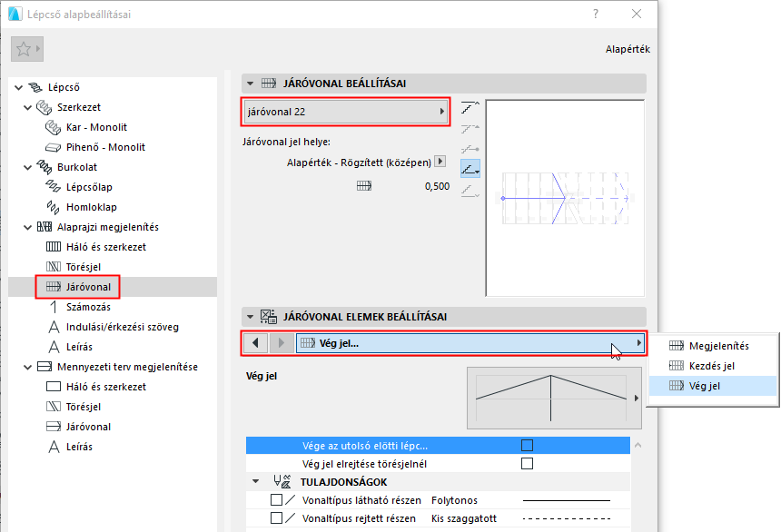Toggle the Vége az utolsó előtti lépc... checkbox
The image size is (781, 532).
527,446
